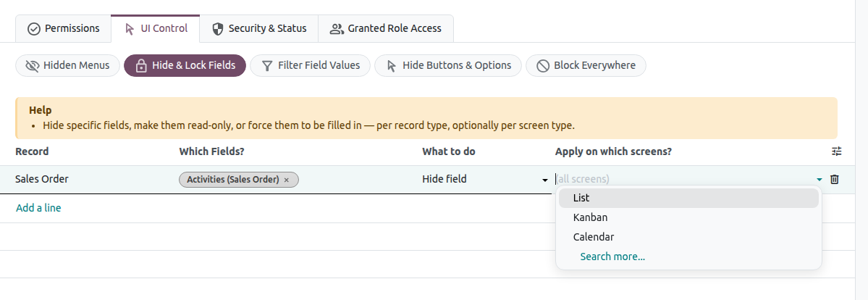868x300 pixels.
Task: Choose List from the dropdown
Action: [x=688, y=198]
